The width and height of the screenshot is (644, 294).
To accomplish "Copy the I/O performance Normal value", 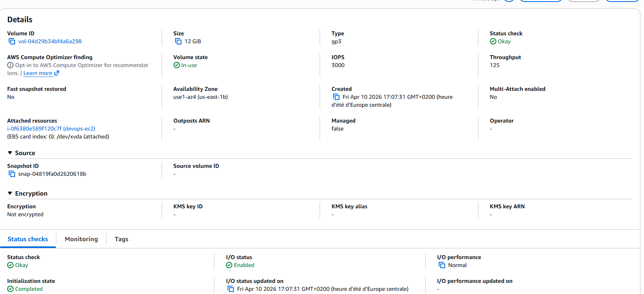I will (x=442, y=265).
